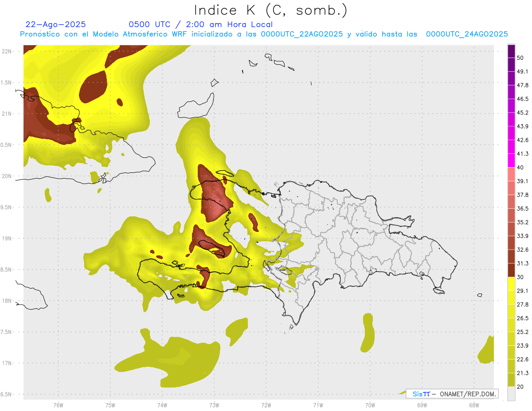Click the longitude label '71W'
Viewport: 532px width, 411px height.
[318, 405]
